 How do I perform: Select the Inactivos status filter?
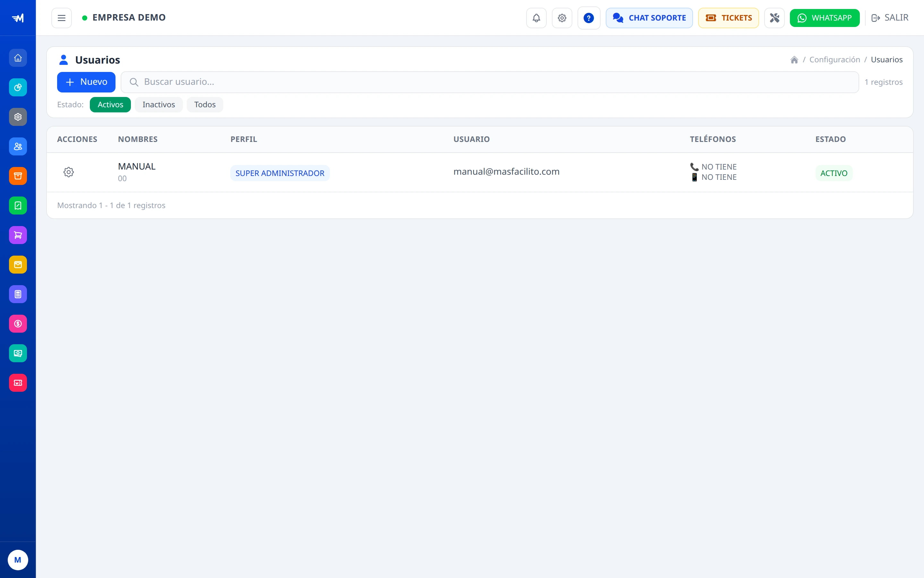coord(158,105)
